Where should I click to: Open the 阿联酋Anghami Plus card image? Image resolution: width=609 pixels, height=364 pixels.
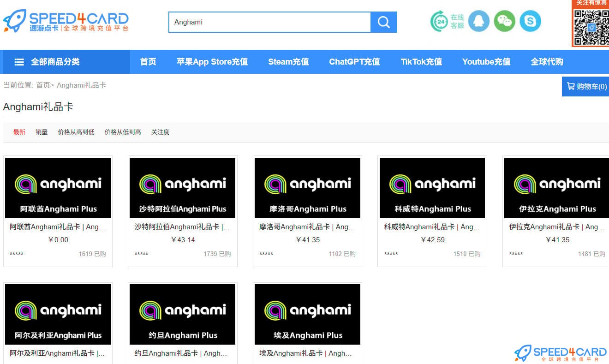tap(58, 188)
